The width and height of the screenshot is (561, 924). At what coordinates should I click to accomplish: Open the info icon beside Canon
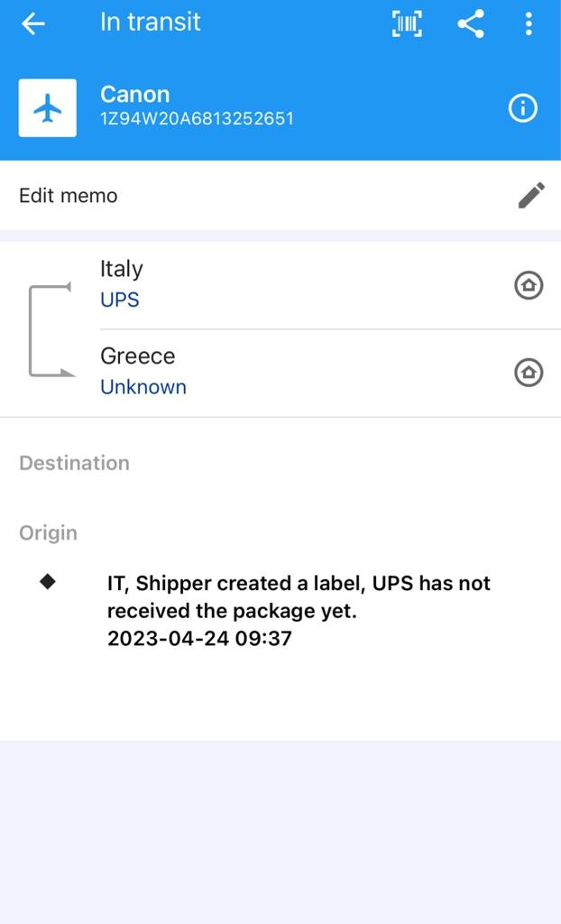click(523, 108)
